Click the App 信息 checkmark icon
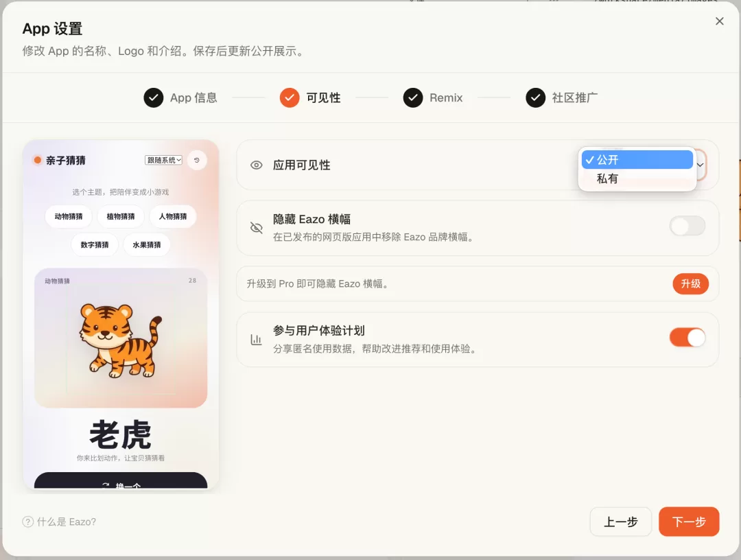Screen dimensions: 741x560 point(154,98)
